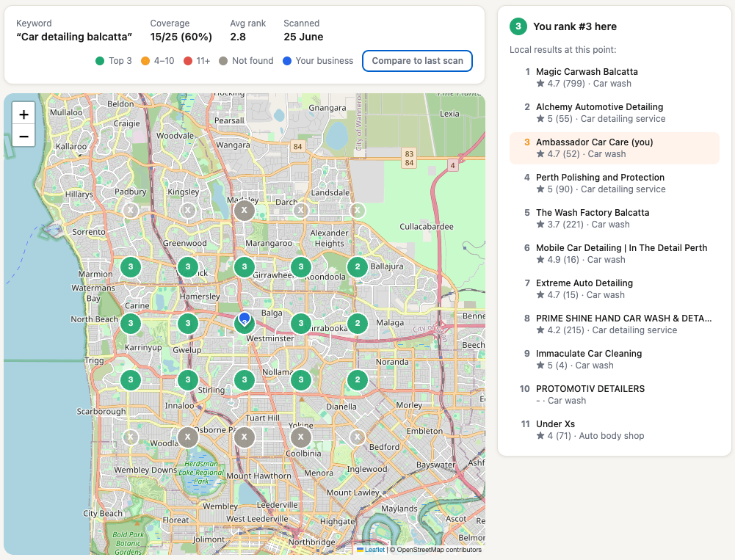Click the "You rank #3 here" heading
Screen dimensions: 735x560
tap(575, 26)
